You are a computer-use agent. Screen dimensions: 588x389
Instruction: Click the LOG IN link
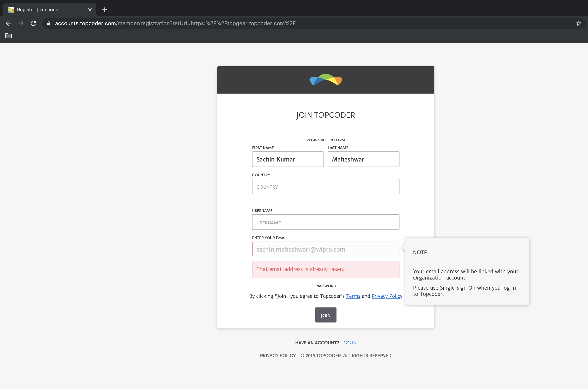(x=349, y=343)
